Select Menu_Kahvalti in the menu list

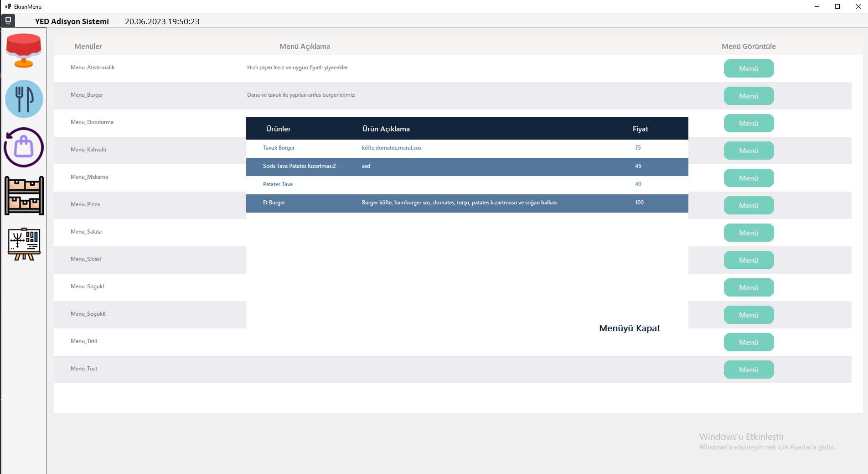(88, 150)
